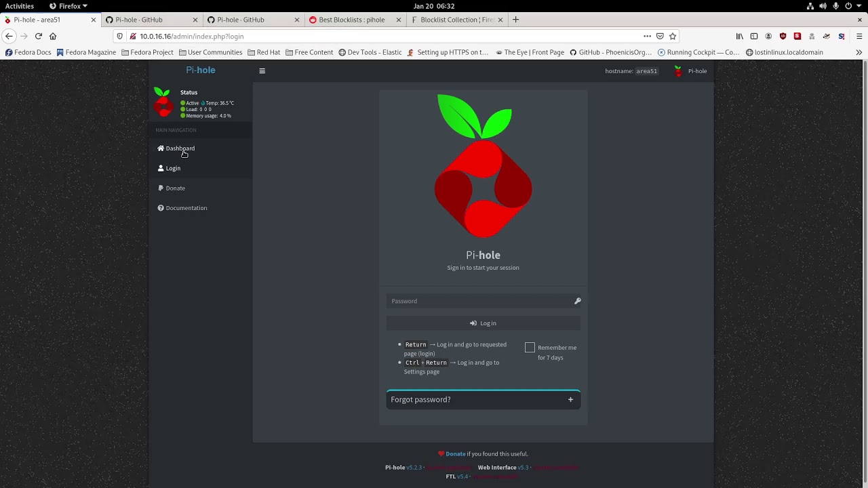Viewport: 868px width, 488px height.
Task: Expand the Forgot password? panel
Action: (x=483, y=400)
